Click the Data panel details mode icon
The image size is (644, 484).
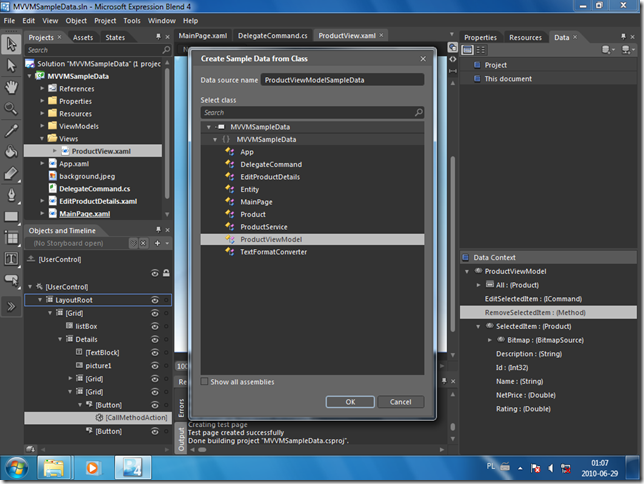pos(481,50)
